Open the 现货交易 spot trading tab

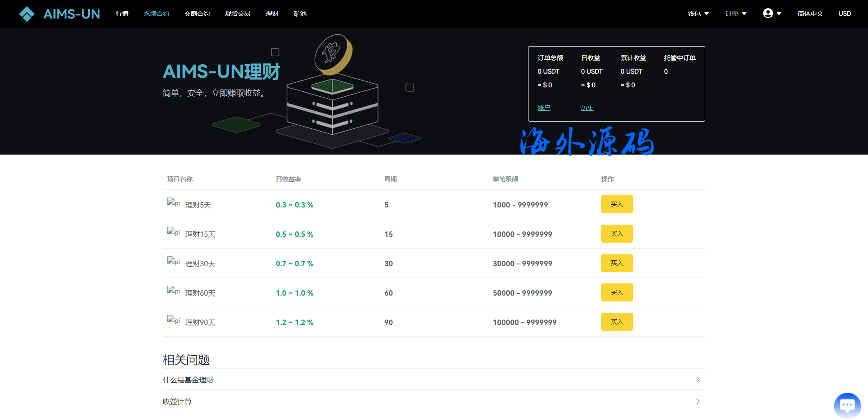tap(237, 14)
